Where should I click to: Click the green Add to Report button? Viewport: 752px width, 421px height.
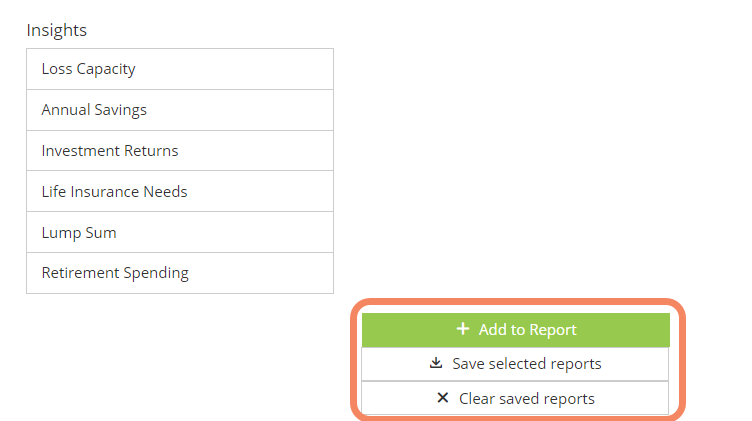click(516, 330)
